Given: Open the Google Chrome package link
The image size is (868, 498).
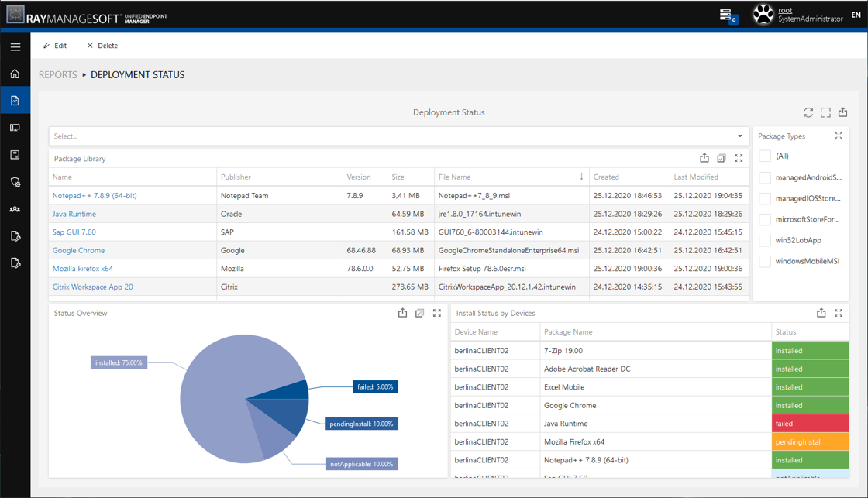Looking at the screenshot, I should click(78, 250).
